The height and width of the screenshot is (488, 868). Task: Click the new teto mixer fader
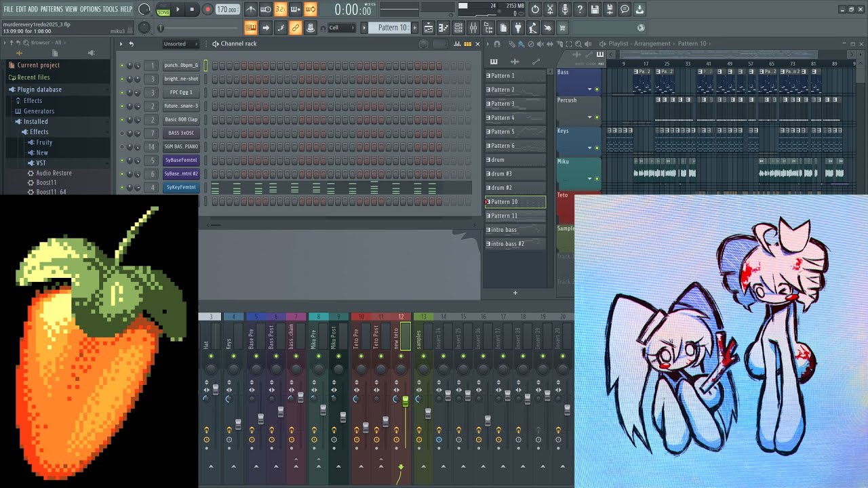tap(406, 401)
